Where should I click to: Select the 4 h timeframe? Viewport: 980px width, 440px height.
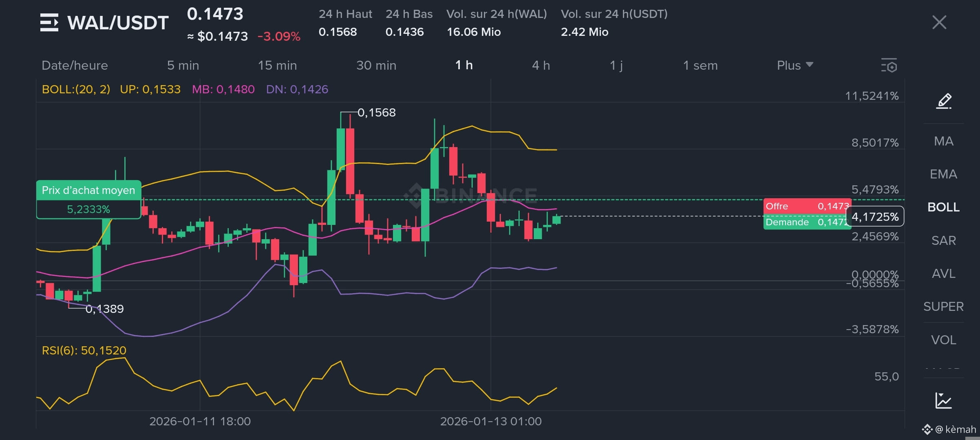(541, 65)
